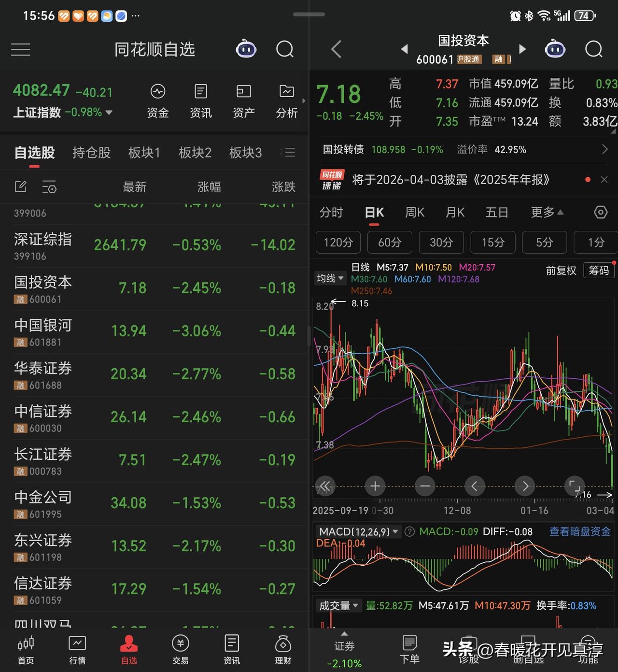Switch to next stock with right triangle
The image size is (618, 672).
[522, 49]
